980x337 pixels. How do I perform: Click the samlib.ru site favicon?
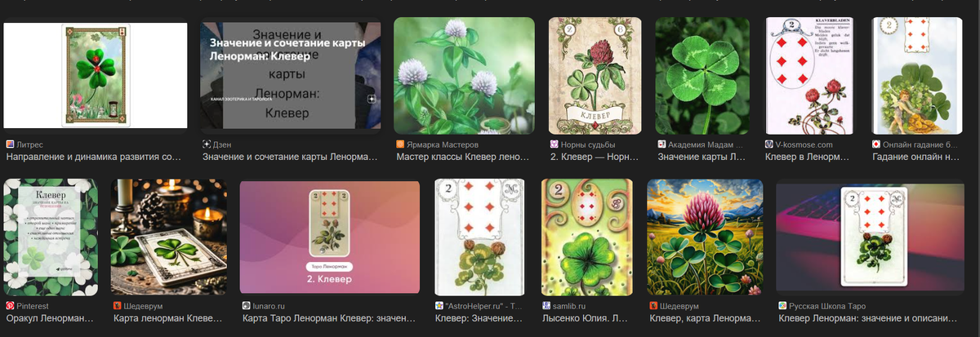point(546,305)
